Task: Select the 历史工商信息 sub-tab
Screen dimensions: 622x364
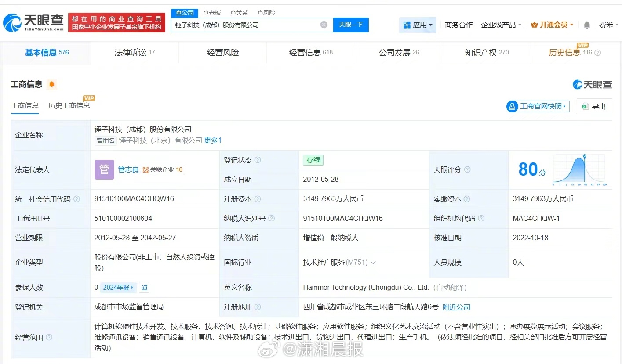Action: [x=69, y=105]
